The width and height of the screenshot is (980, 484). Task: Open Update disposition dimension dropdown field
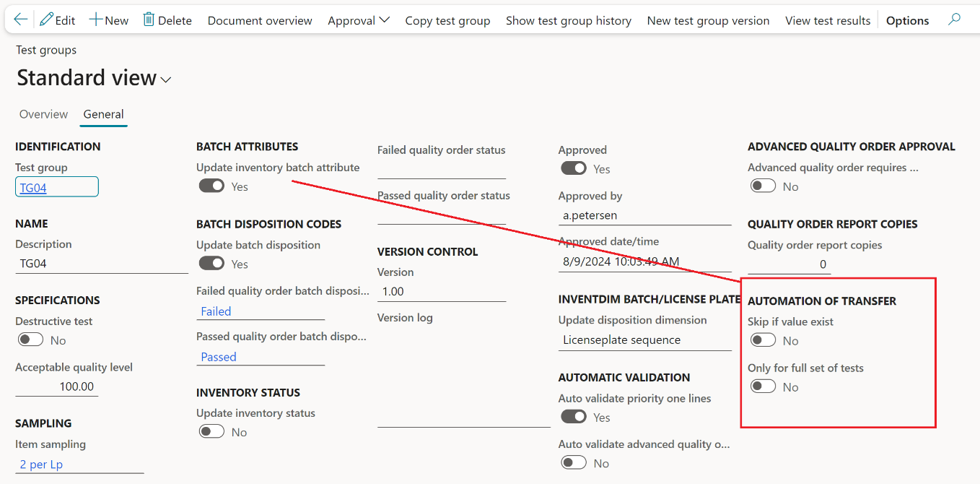tap(644, 340)
